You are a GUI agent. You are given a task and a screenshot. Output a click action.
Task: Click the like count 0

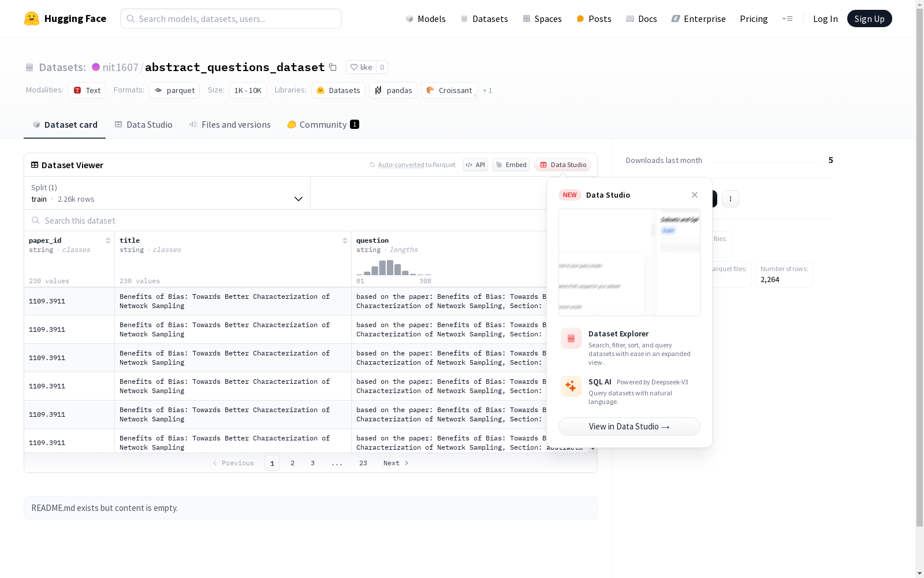point(382,67)
